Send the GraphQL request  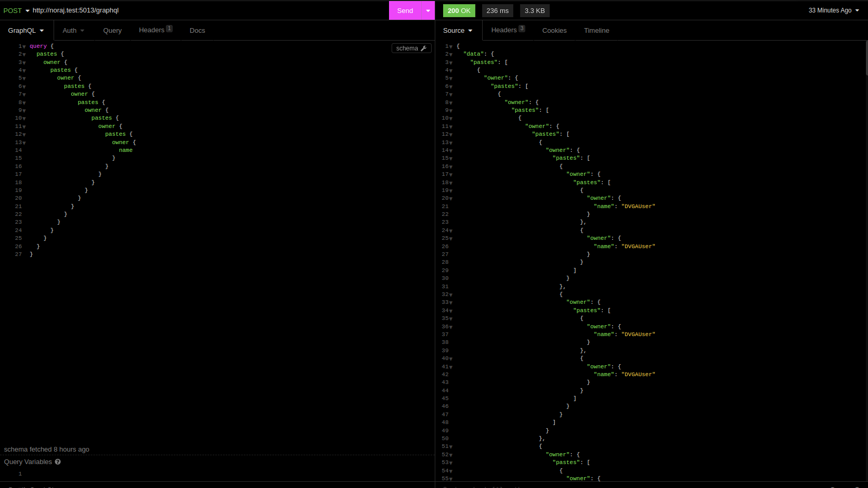tap(405, 10)
